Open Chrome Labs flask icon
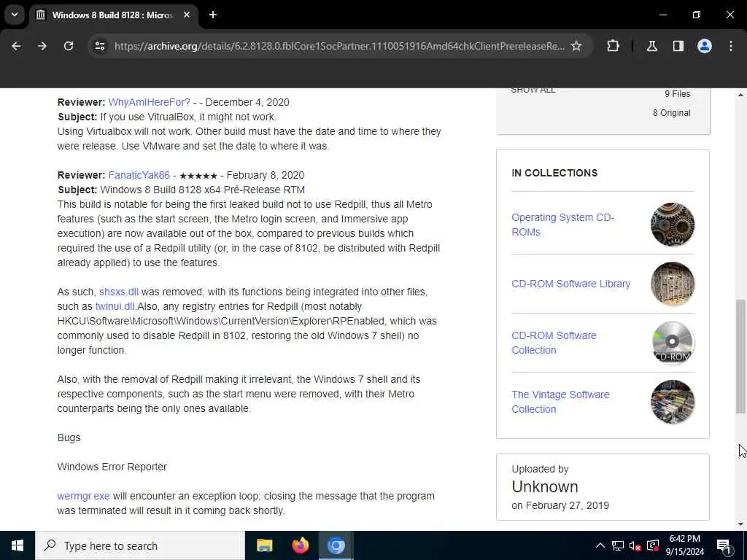This screenshot has width=747, height=560. click(652, 46)
